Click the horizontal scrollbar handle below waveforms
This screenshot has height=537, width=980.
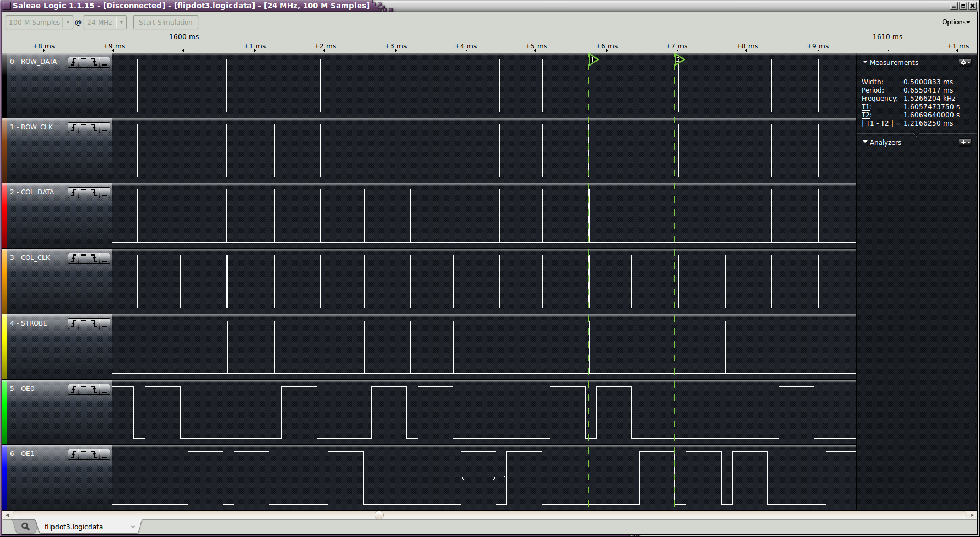[379, 515]
